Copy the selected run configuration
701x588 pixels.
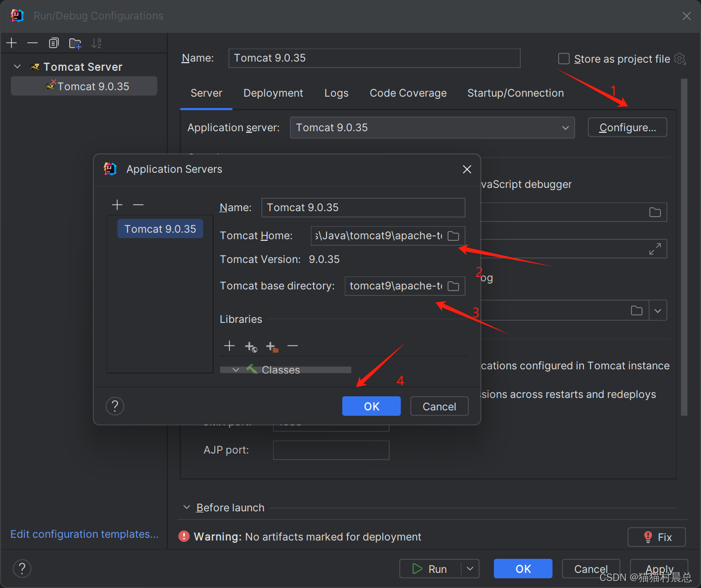tap(53, 43)
